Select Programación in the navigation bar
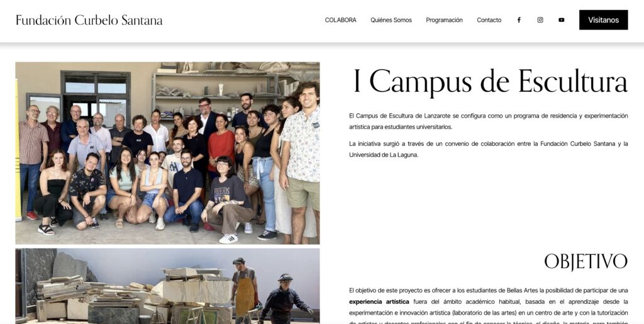 pos(444,20)
